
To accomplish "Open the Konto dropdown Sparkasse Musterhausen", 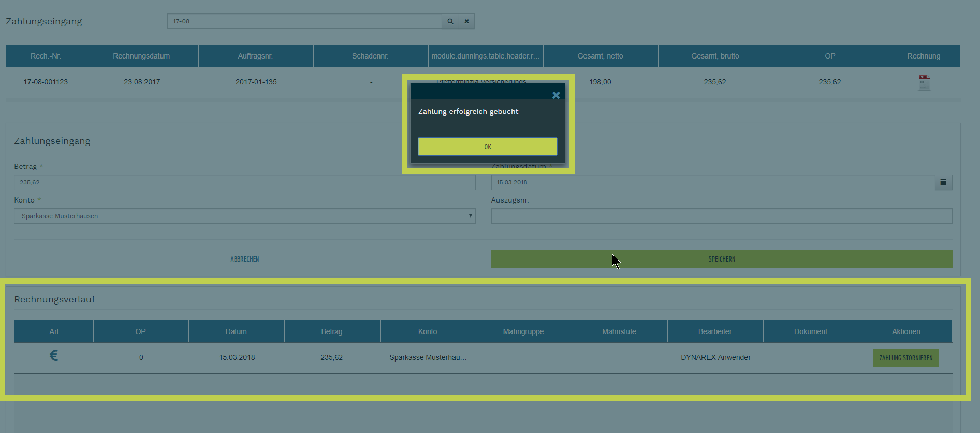I will point(244,216).
